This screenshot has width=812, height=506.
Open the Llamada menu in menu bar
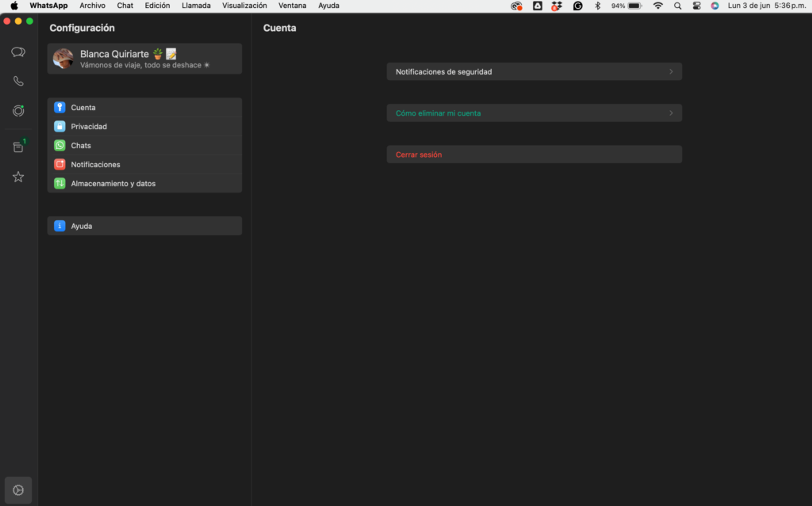(196, 6)
